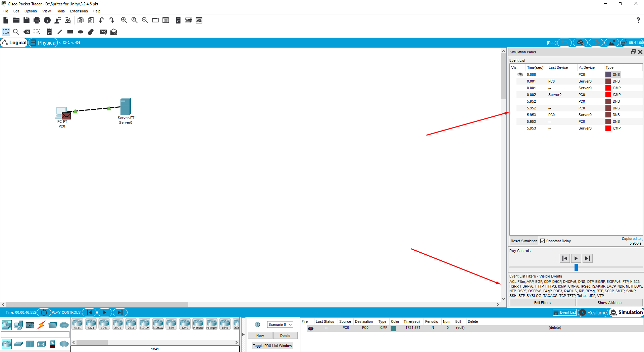Click the Edit Filters button
The height and width of the screenshot is (352, 644).
pos(542,303)
